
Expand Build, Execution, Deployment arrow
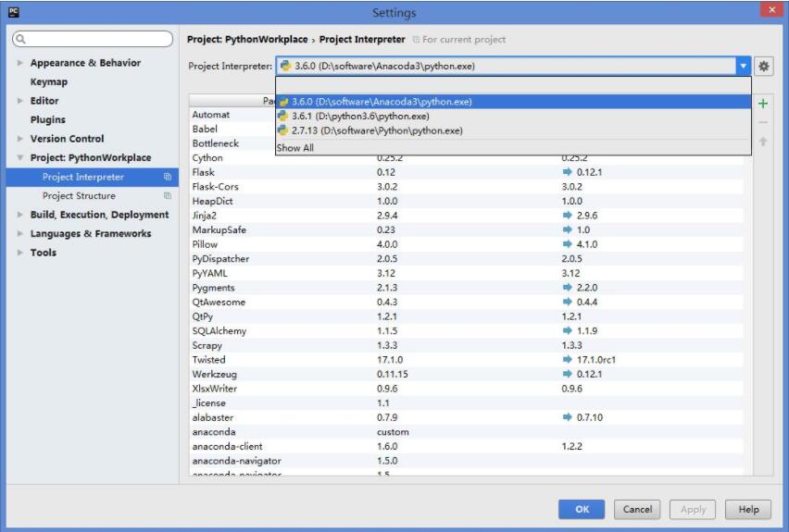[20, 215]
